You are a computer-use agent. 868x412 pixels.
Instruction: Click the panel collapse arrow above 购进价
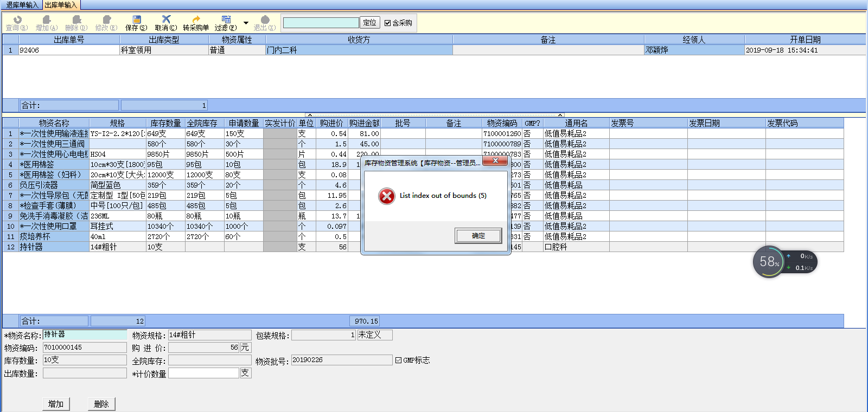(309, 115)
